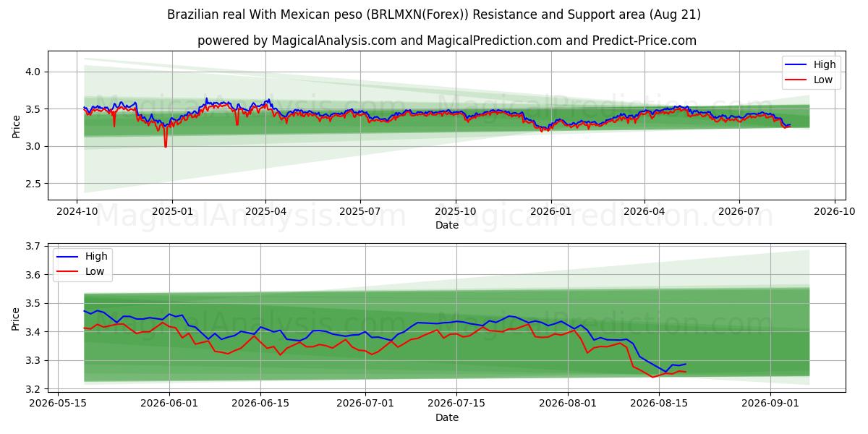The image size is (868, 434).
Task: Click the 'powered by MagicalAnalysis.com' subtitle
Action: coord(447,41)
